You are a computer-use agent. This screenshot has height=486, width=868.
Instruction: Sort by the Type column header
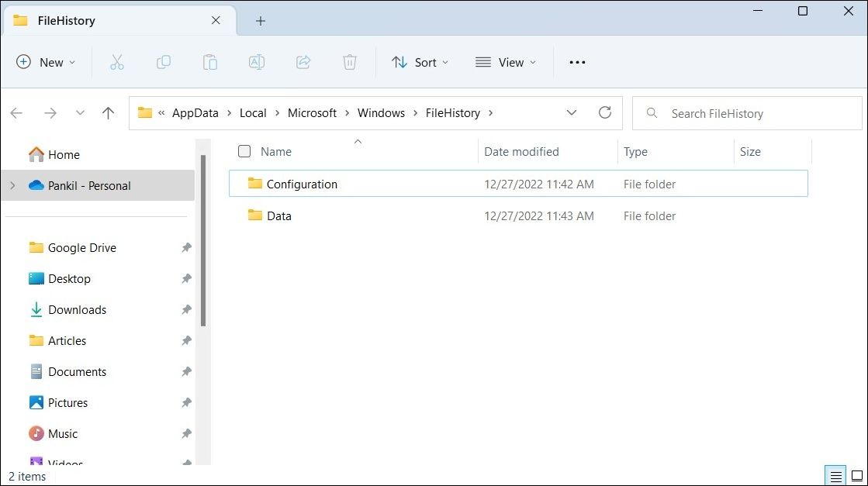point(635,152)
